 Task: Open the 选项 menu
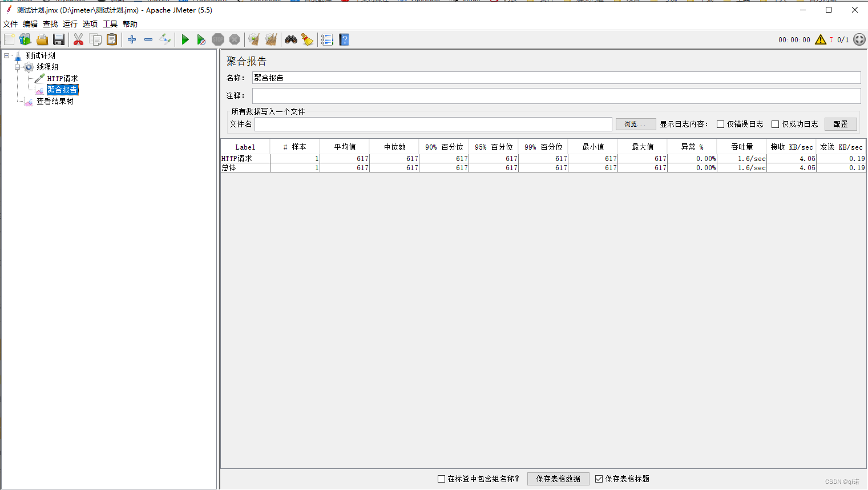coord(90,24)
